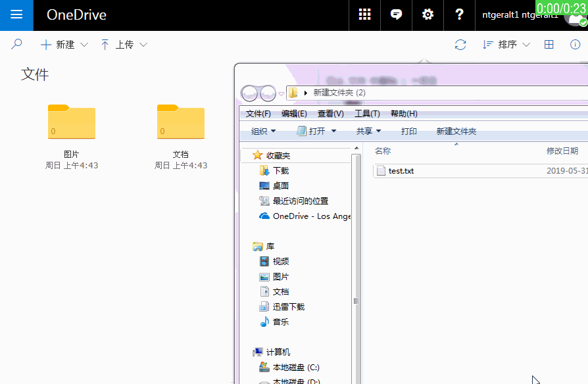The width and height of the screenshot is (588, 384).
Task: Open the feedback chat icon
Action: (x=396, y=15)
